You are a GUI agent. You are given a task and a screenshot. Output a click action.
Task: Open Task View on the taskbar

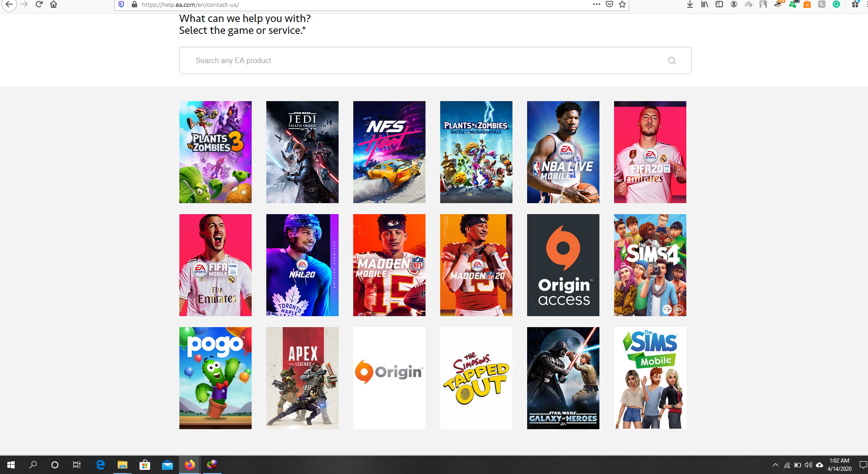click(x=77, y=465)
